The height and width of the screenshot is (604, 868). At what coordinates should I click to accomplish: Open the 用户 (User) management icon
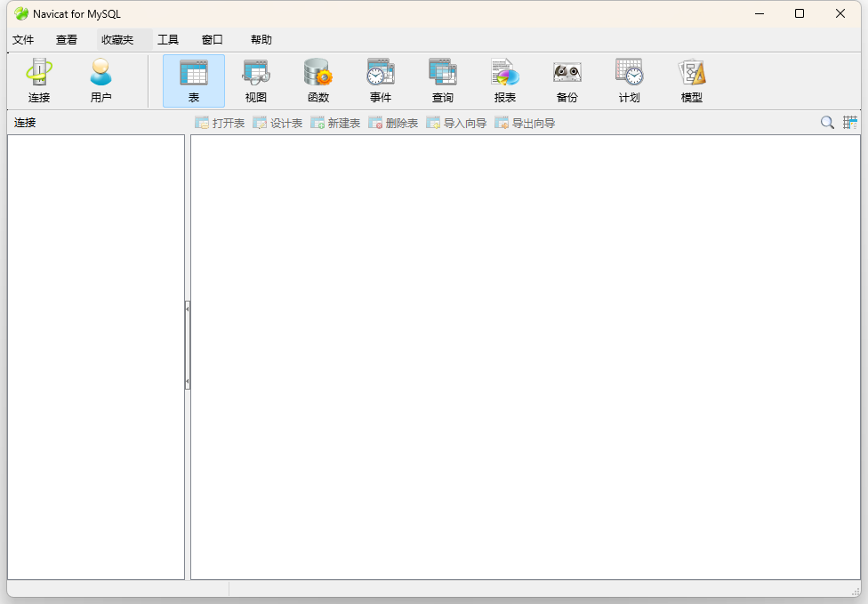[100, 81]
